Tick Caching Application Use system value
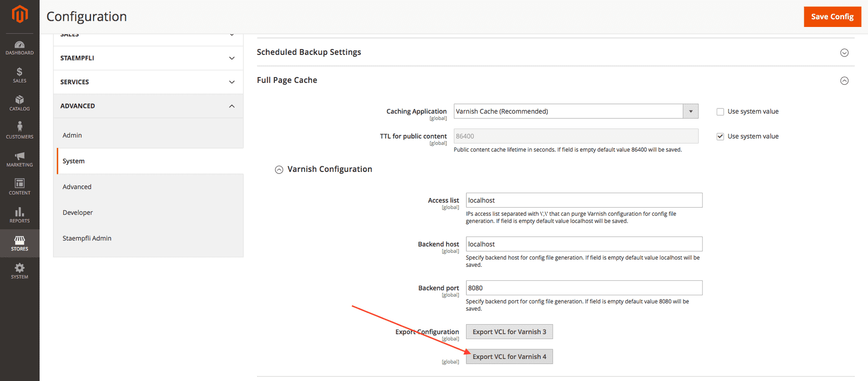 720,111
